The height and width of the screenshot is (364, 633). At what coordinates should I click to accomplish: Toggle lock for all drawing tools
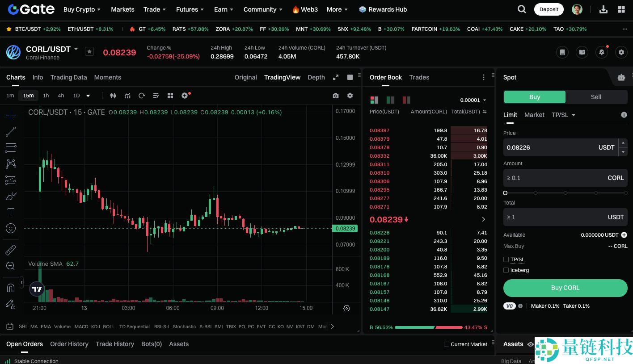(x=11, y=304)
